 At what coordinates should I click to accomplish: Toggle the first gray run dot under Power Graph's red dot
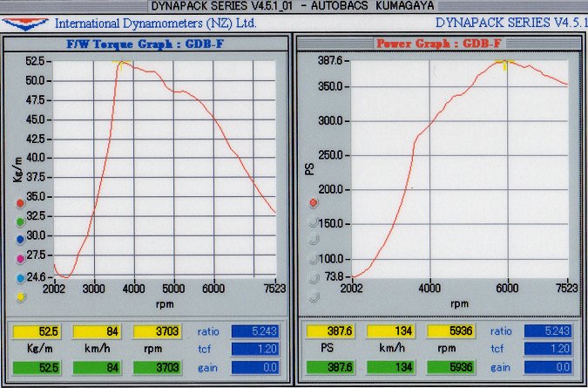coord(314,221)
